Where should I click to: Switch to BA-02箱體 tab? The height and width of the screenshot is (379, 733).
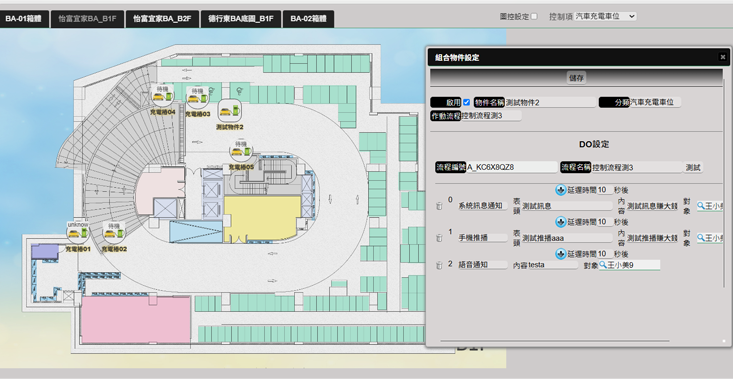tap(308, 19)
